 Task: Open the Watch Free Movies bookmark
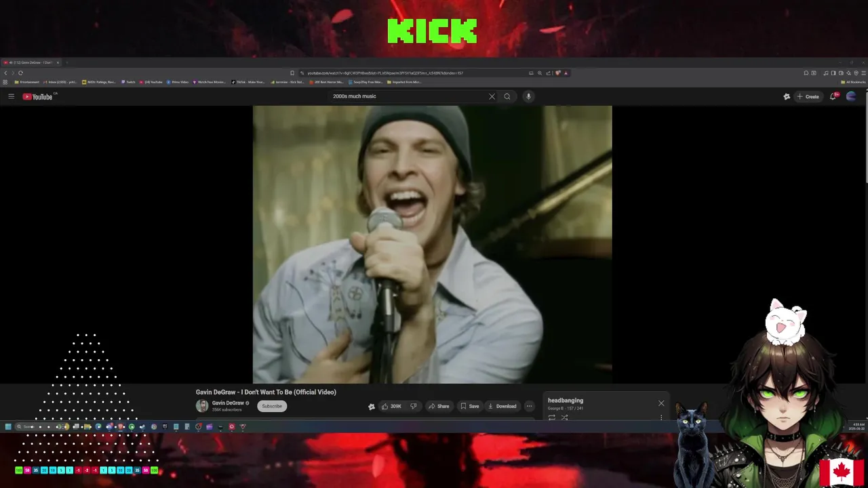tap(210, 82)
